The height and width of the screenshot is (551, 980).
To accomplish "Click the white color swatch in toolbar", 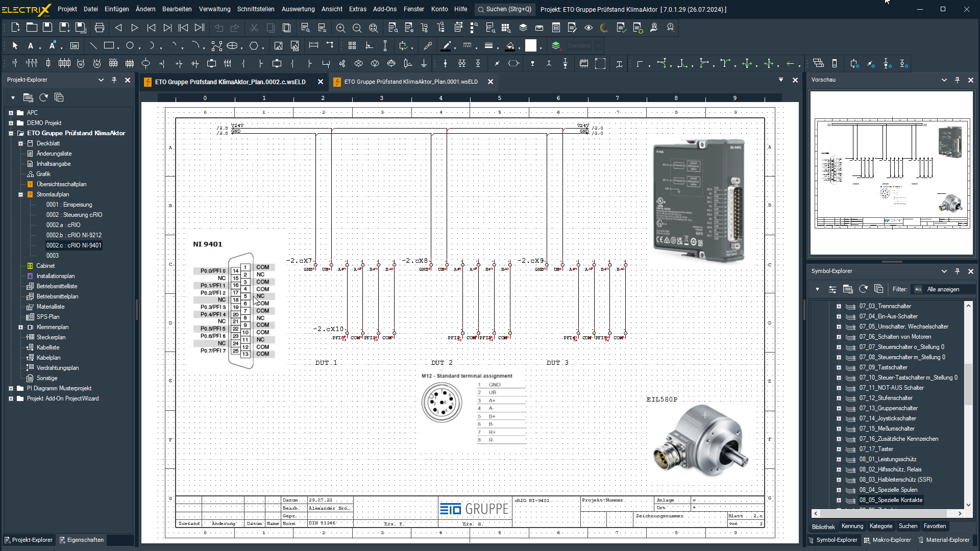I will coord(531,45).
